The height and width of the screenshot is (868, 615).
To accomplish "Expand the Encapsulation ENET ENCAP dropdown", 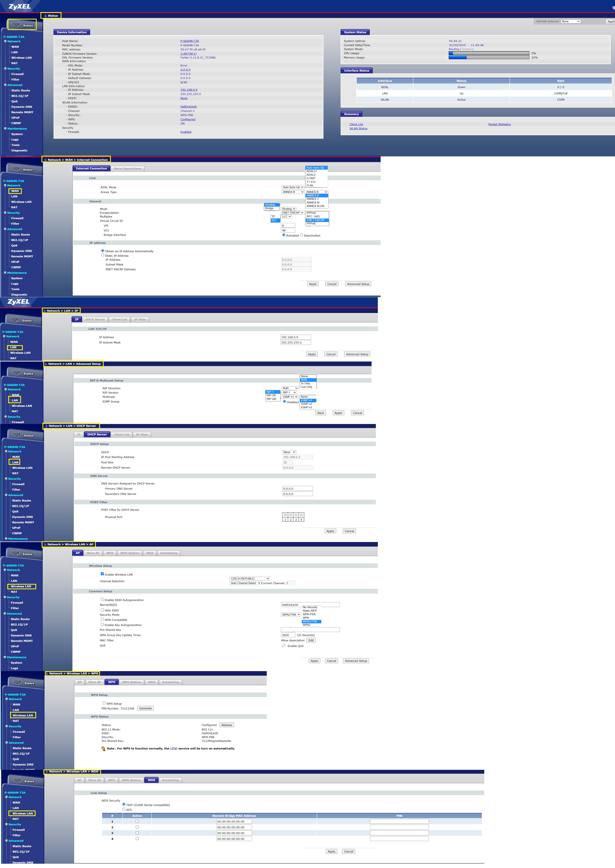I will click(x=293, y=213).
